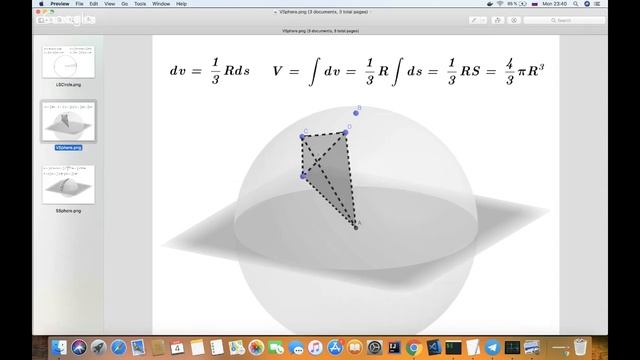Open Google Chrome from the Dock

(x=414, y=348)
